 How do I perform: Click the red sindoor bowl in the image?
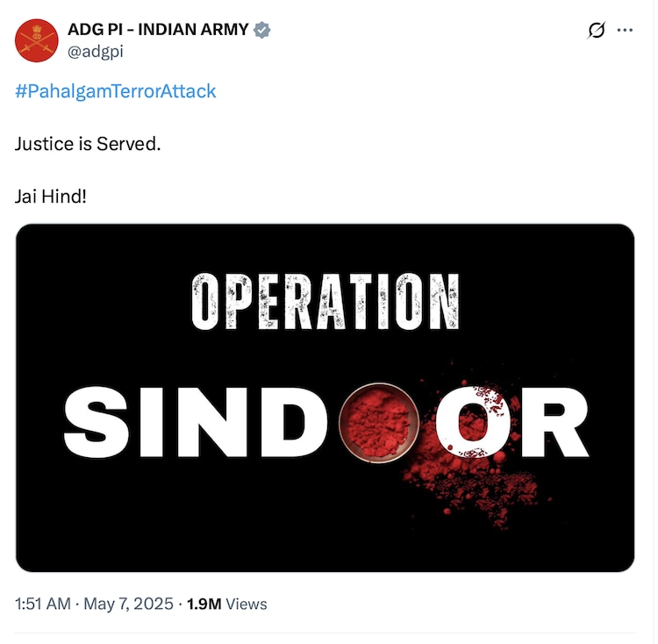click(379, 423)
